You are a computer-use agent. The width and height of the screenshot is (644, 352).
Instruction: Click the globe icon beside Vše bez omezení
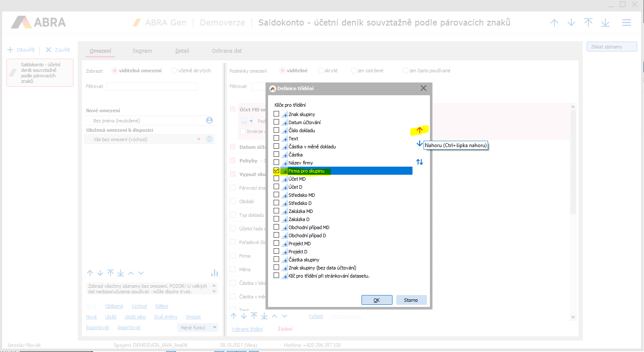(209, 139)
